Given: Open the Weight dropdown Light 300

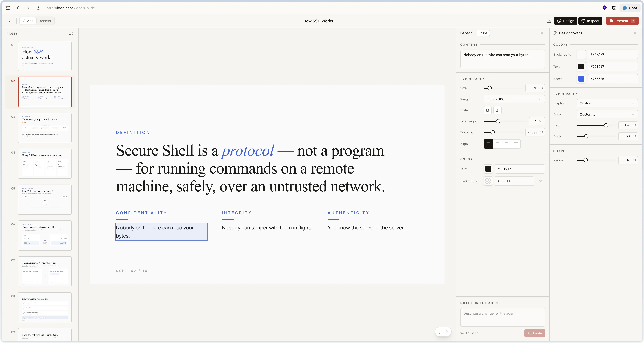Looking at the screenshot, I should point(514,99).
